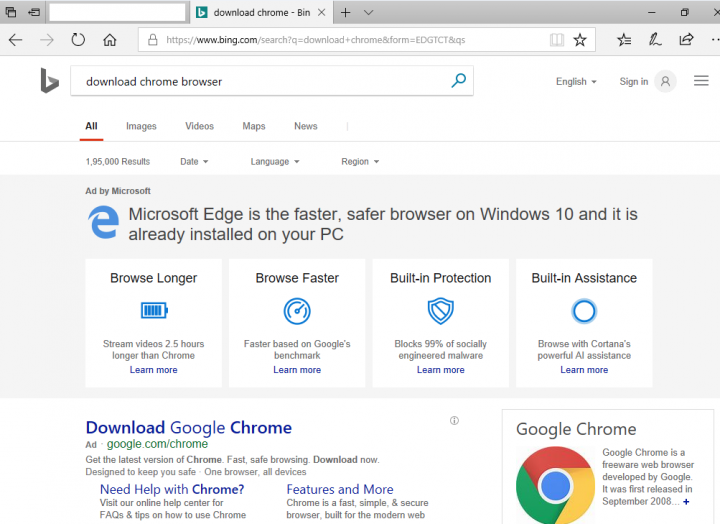Select the download chrome - Bing tab
The height and width of the screenshot is (524, 720).
tap(261, 12)
